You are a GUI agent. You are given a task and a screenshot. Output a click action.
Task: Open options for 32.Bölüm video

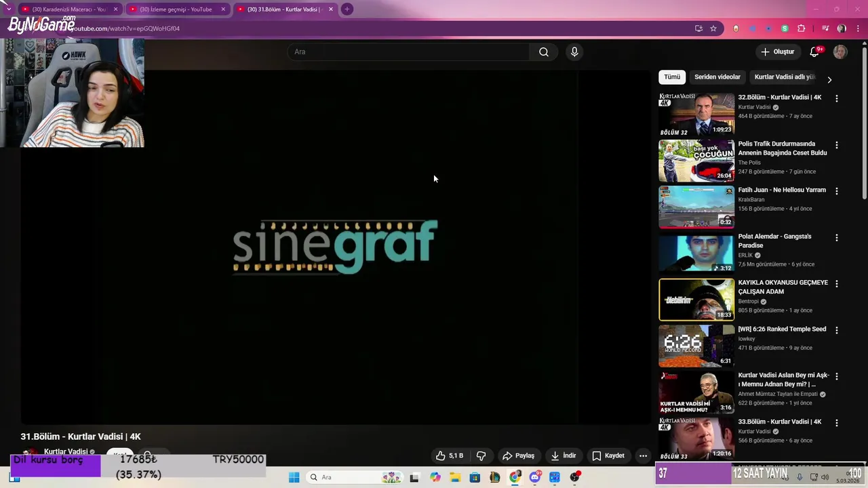click(x=836, y=98)
